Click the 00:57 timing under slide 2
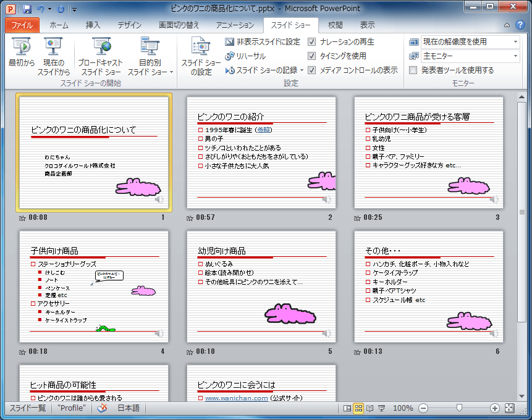The height and width of the screenshot is (420, 532). tap(205, 217)
